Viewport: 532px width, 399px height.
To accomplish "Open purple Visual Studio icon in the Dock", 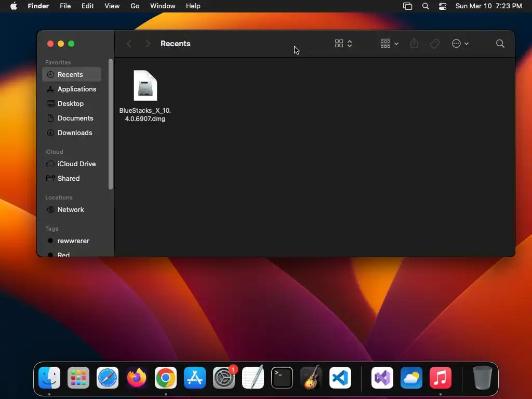I will [382, 378].
